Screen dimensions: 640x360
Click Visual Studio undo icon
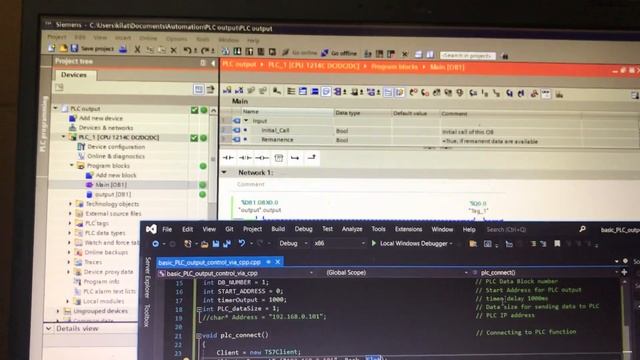coord(242,243)
